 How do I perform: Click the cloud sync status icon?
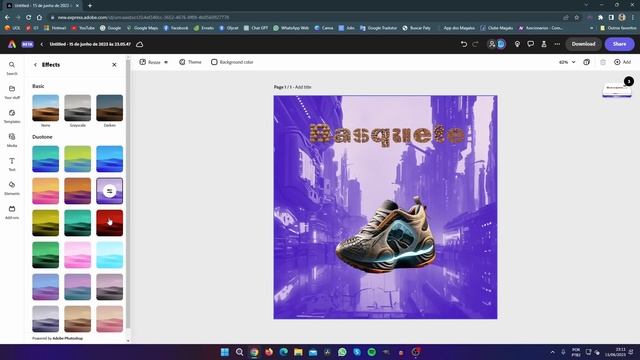coord(140,44)
